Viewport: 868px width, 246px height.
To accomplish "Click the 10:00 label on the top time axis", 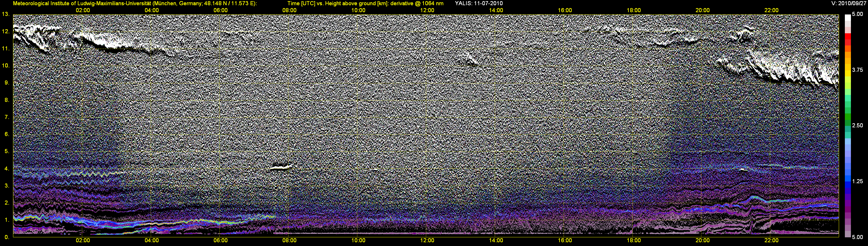I will tap(358, 10).
